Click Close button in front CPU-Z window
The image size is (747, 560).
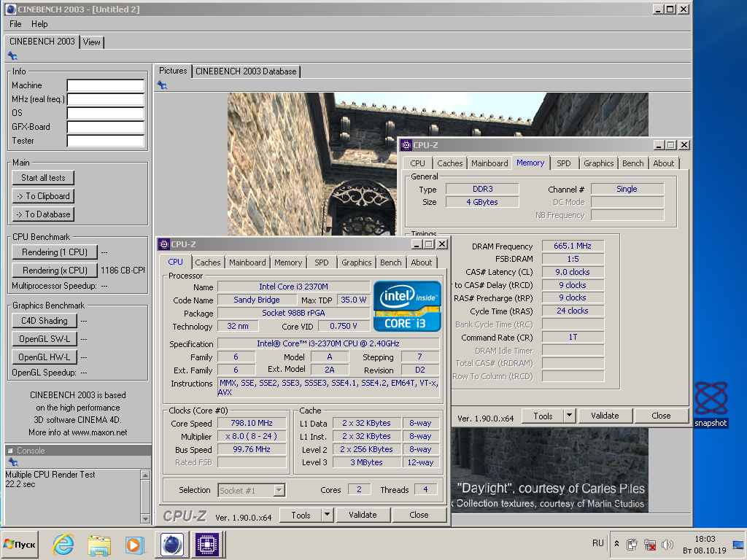click(x=419, y=515)
